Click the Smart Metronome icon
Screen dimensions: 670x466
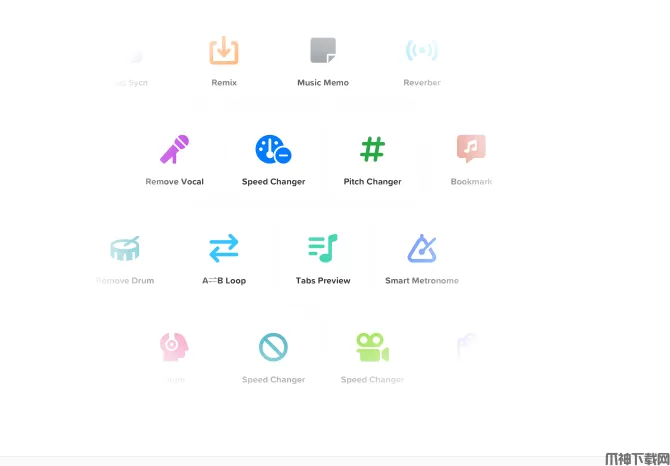tap(422, 248)
